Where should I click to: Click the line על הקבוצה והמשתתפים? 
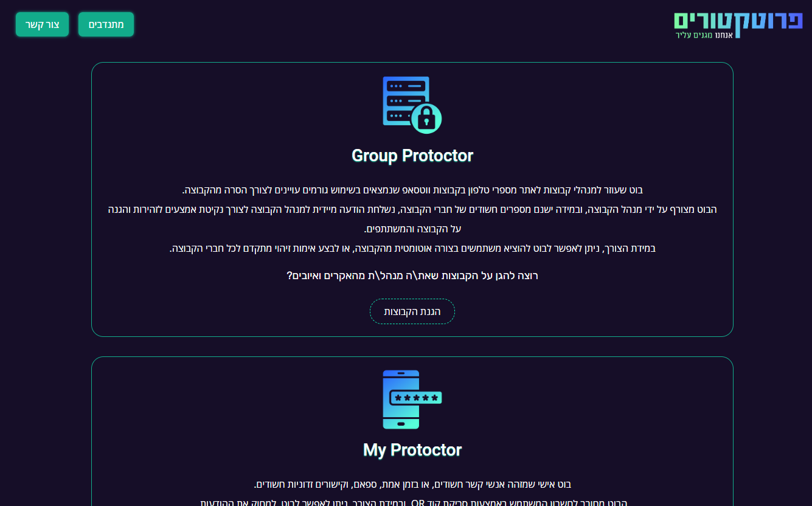point(412,229)
